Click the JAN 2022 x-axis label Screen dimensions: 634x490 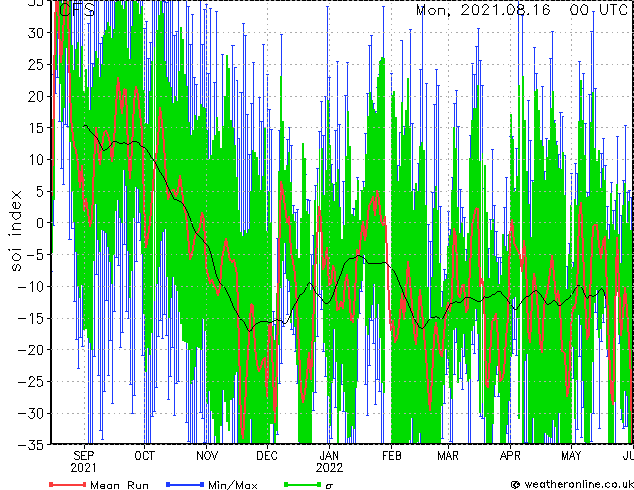pyautogui.click(x=329, y=461)
